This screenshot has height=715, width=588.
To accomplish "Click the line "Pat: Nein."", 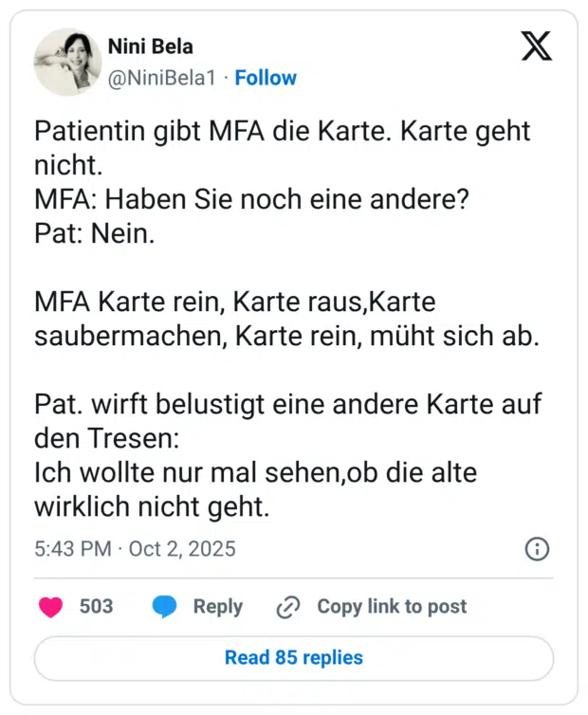I will click(x=94, y=233).
